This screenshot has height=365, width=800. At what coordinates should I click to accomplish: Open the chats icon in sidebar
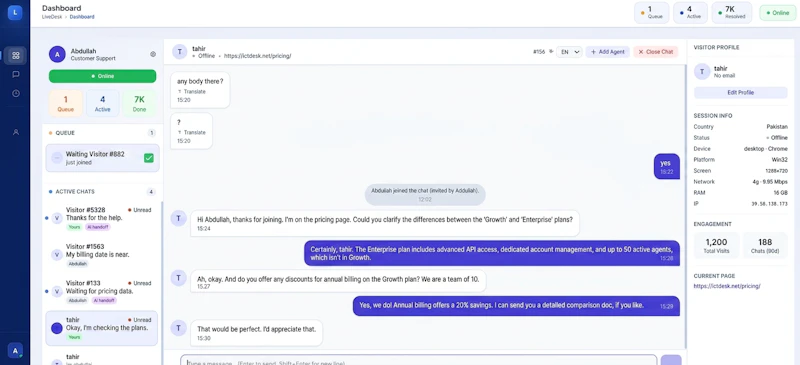[16, 74]
